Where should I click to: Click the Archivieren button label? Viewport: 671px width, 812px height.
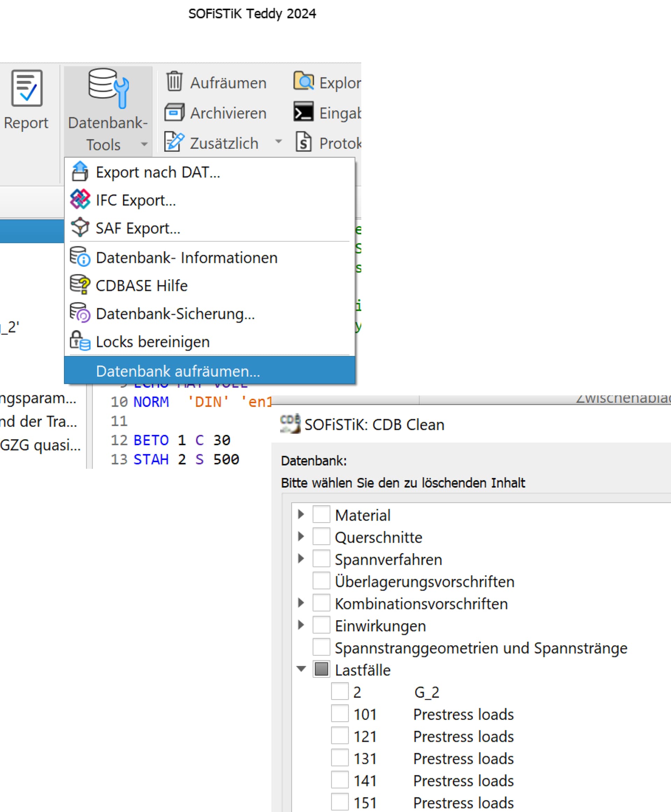[x=229, y=113]
